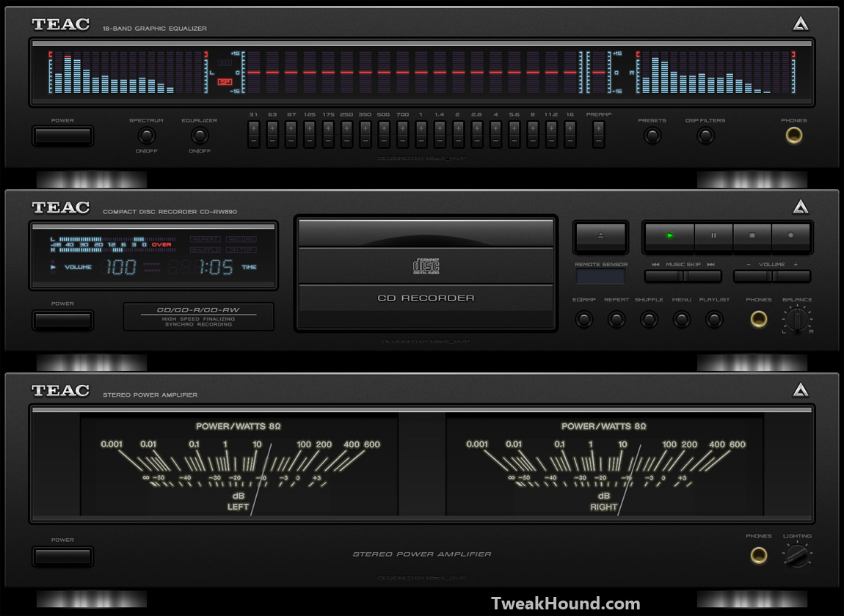This screenshot has width=844, height=616.
Task: Skip to previous track using Music Skip
Action: [x=663, y=276]
